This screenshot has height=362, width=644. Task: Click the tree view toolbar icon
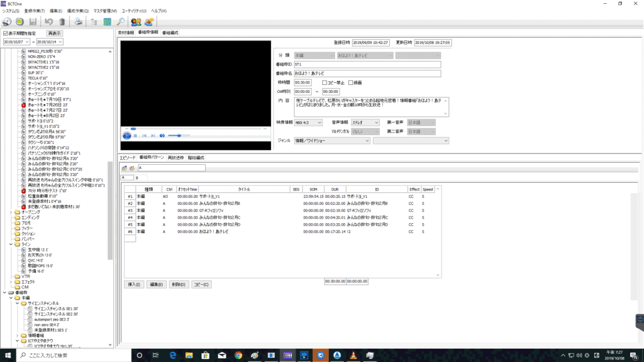click(94, 22)
